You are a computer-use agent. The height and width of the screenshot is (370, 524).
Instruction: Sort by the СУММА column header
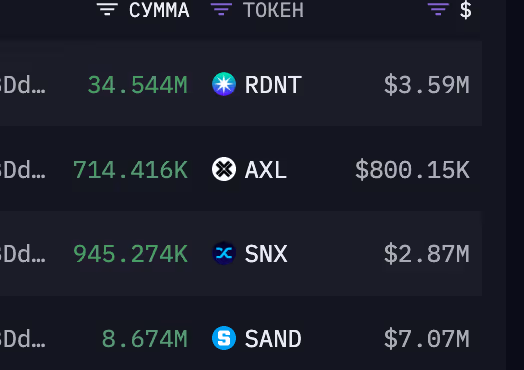(159, 10)
